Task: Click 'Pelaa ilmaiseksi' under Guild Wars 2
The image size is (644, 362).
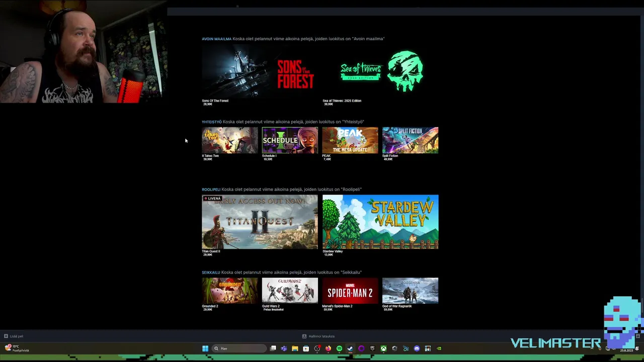Action: tap(274, 310)
